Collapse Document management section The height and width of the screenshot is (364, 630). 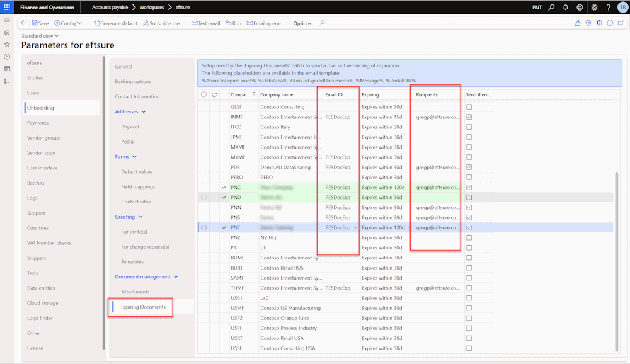[147, 277]
